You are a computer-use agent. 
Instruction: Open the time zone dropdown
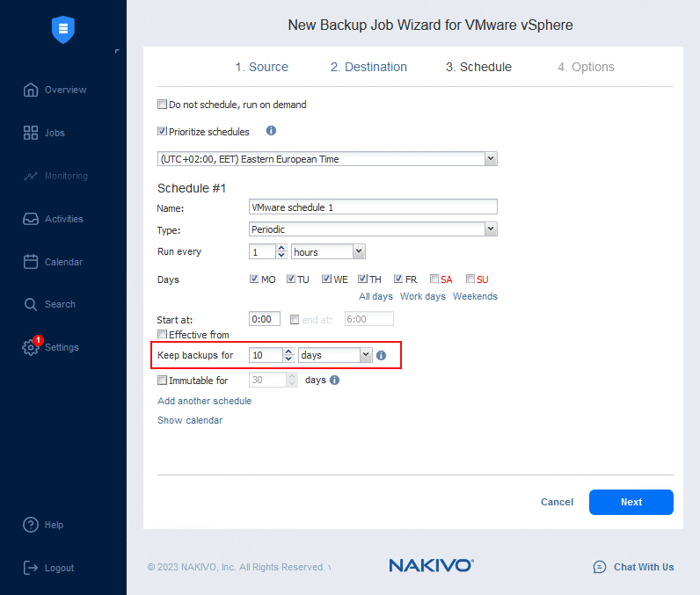click(x=491, y=159)
